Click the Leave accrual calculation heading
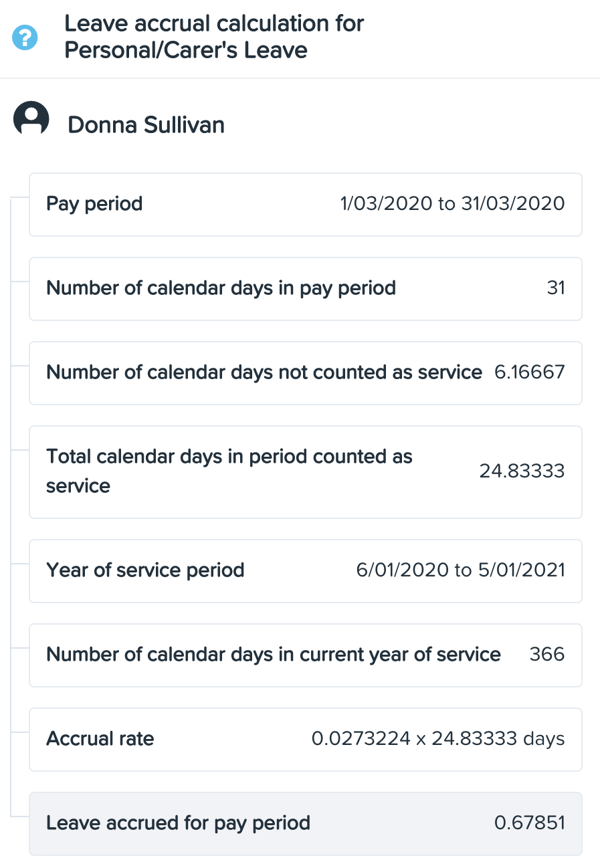The height and width of the screenshot is (868, 600). (214, 37)
